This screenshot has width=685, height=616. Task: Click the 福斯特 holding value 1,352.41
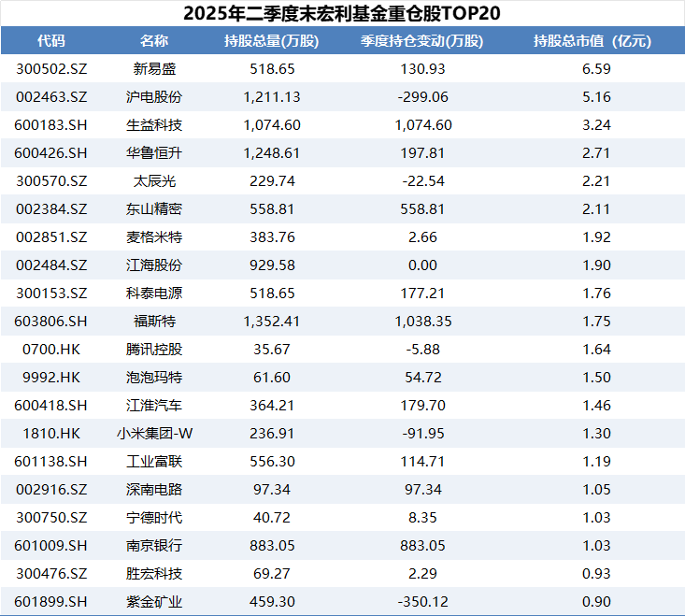[x=273, y=321]
